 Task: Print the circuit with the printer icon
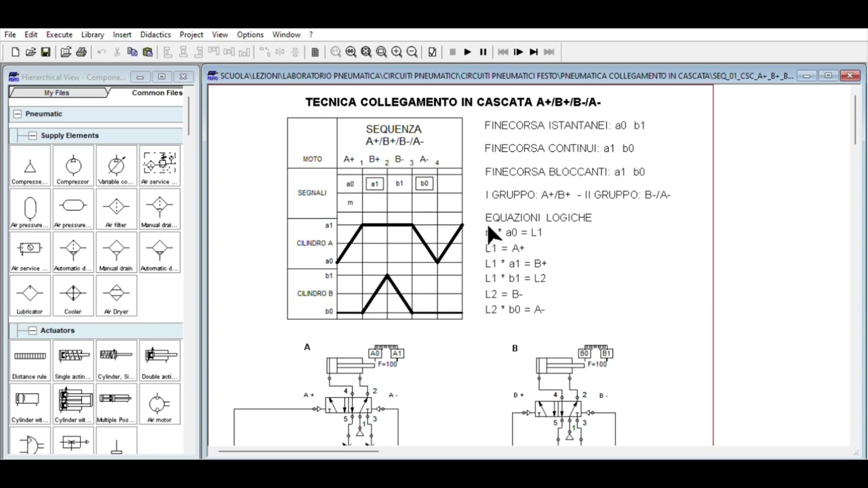81,52
